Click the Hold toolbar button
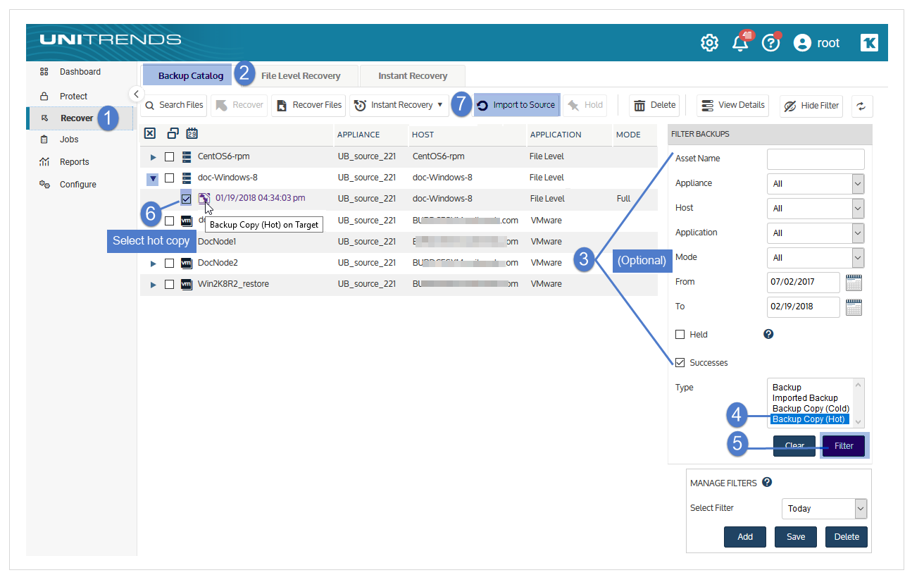This screenshot has height=587, width=924. tap(585, 105)
